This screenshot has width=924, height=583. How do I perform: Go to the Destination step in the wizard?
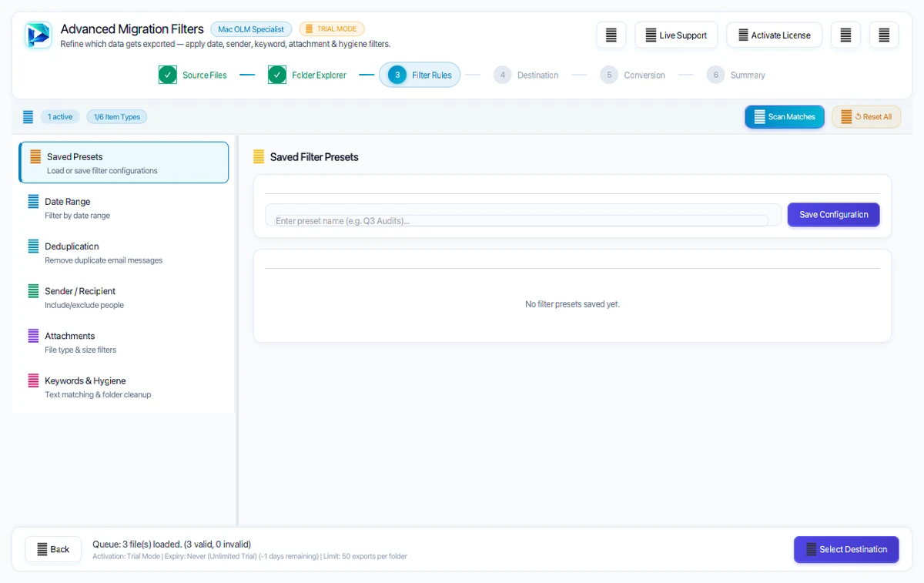coord(526,75)
